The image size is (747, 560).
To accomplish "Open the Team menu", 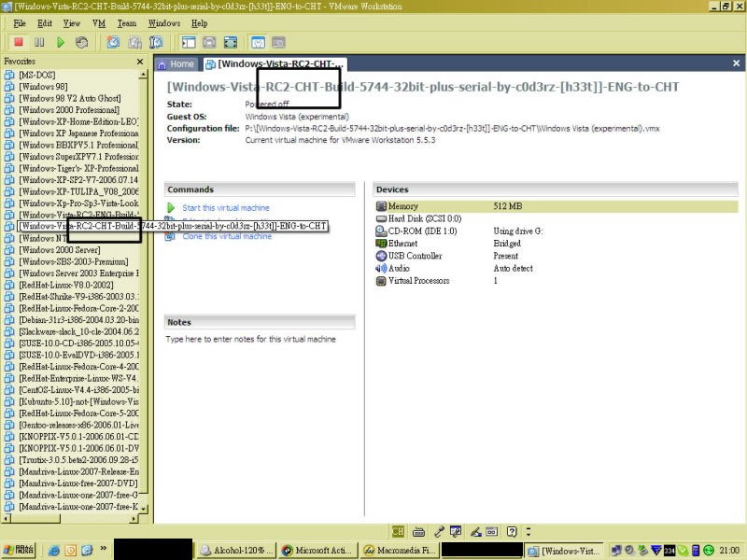I will 127,23.
